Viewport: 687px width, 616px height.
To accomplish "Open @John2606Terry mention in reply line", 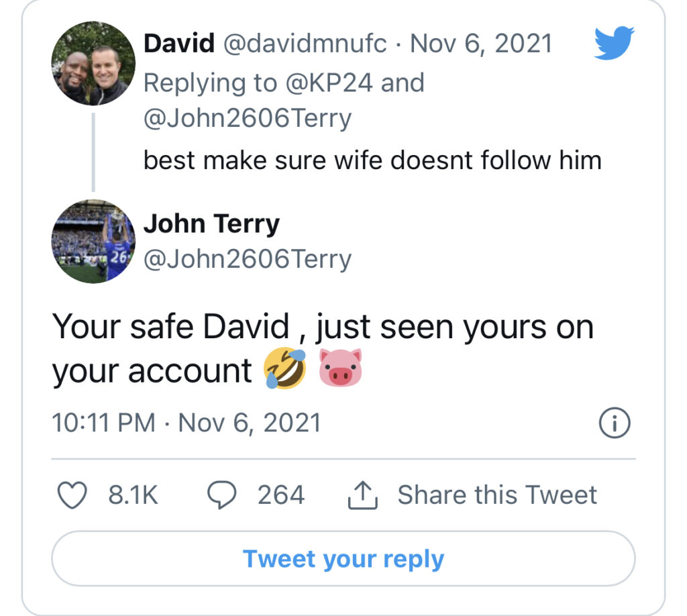I will point(248,119).
